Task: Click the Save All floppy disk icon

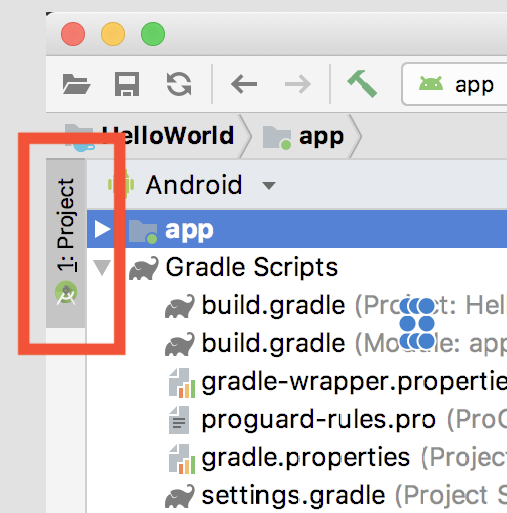Action: click(x=127, y=84)
